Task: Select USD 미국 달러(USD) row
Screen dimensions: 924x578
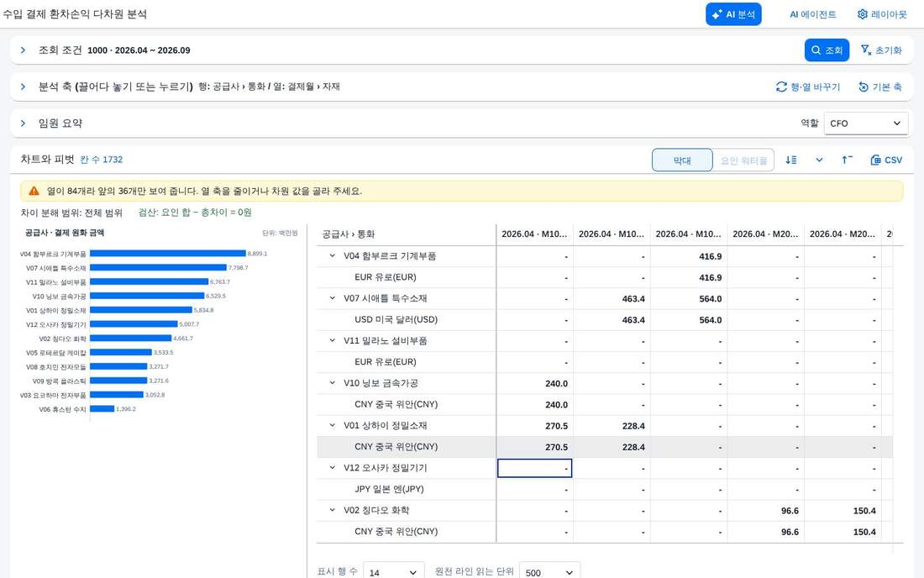Action: point(605,319)
